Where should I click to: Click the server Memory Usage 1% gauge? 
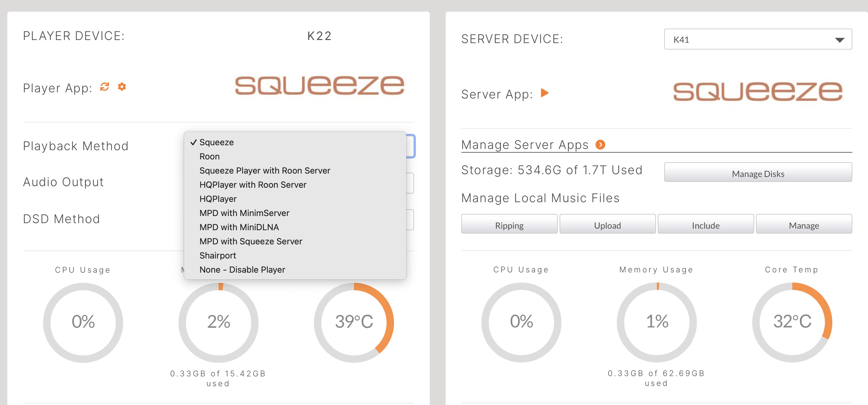657,322
